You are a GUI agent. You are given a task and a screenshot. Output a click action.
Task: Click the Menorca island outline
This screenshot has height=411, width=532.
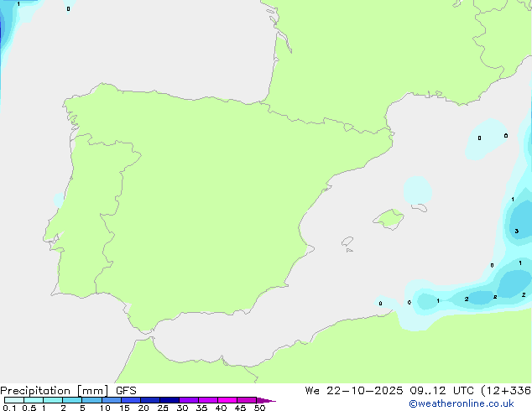click(420, 207)
